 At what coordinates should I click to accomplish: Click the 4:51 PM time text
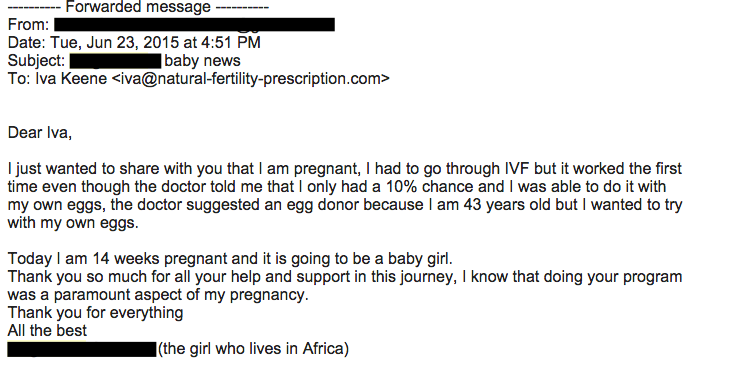(x=231, y=43)
